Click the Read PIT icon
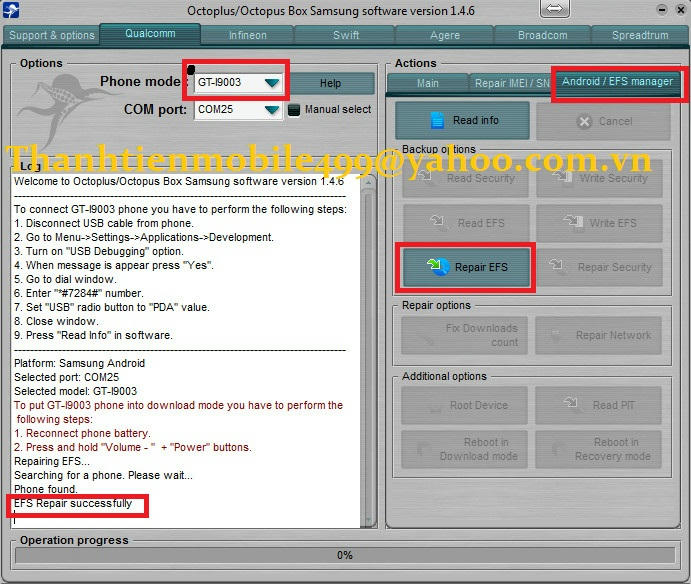This screenshot has height=584, width=691. (570, 403)
